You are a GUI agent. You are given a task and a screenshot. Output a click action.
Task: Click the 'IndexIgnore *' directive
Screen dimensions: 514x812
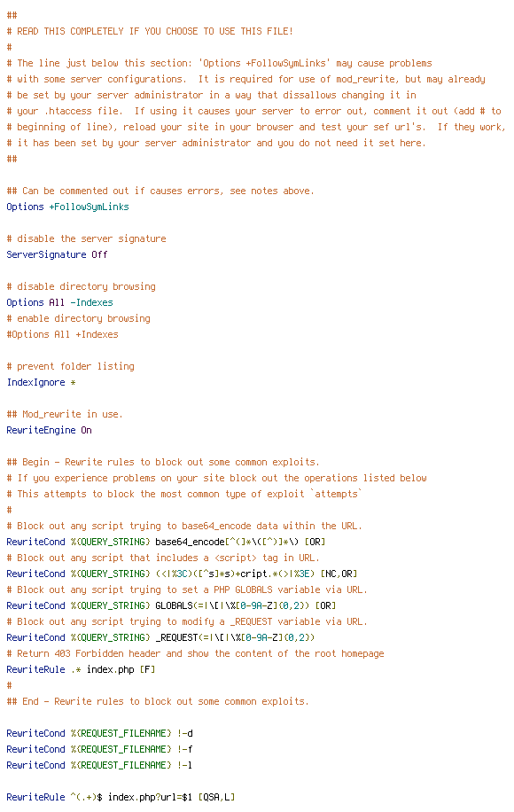41,382
